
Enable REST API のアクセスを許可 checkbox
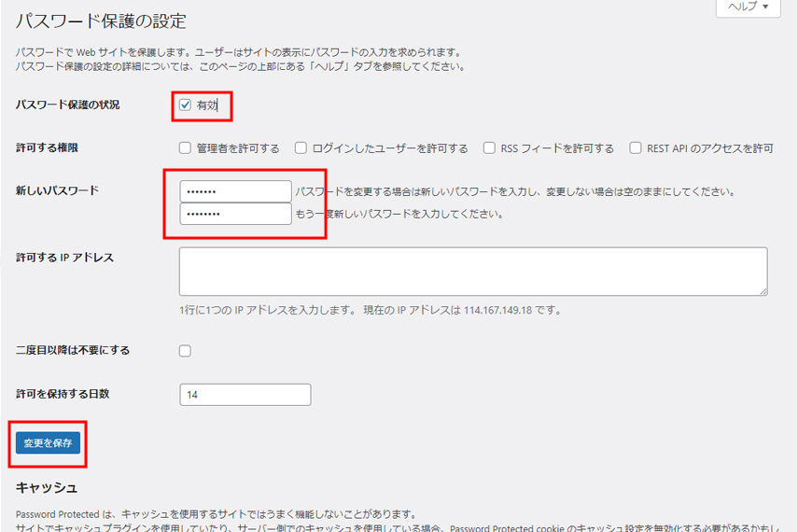[x=636, y=148]
